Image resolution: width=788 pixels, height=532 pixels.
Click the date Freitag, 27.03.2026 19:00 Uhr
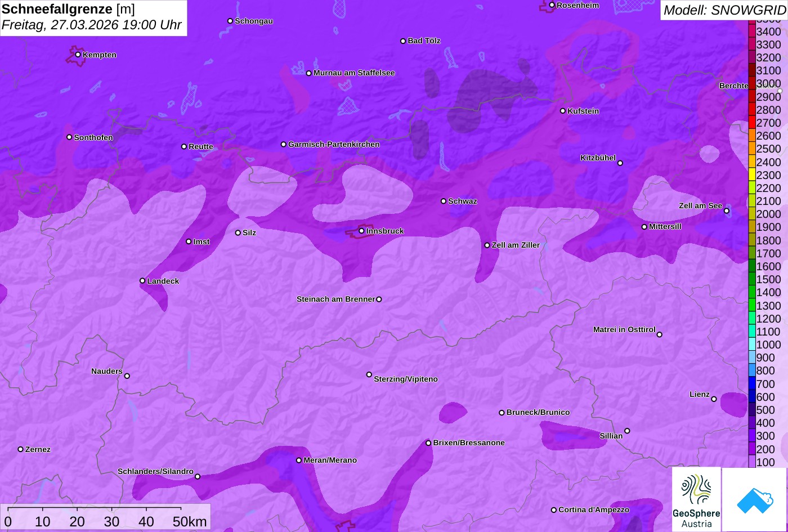(92, 25)
